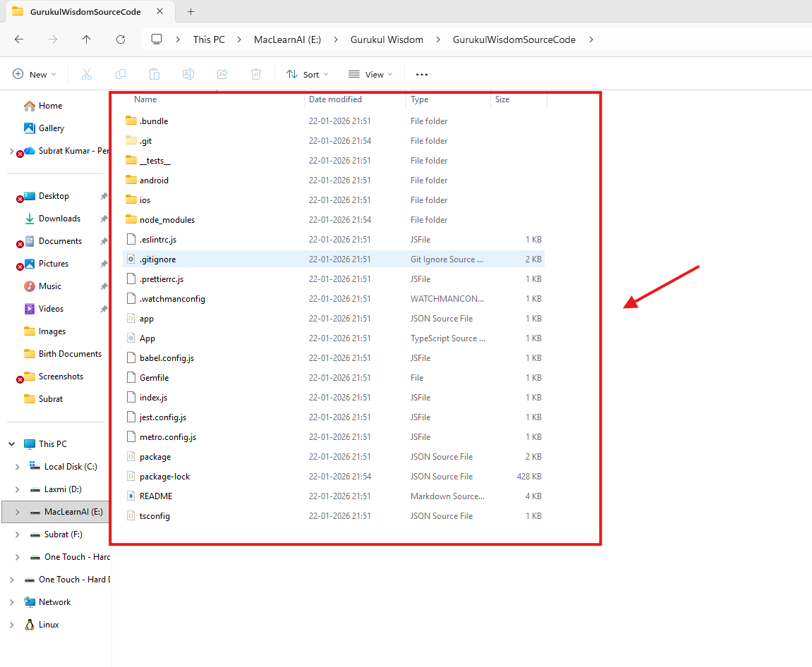Screen dimensions: 812x667
Task: Expand the Local Disk (C:) tree node
Action: point(17,467)
